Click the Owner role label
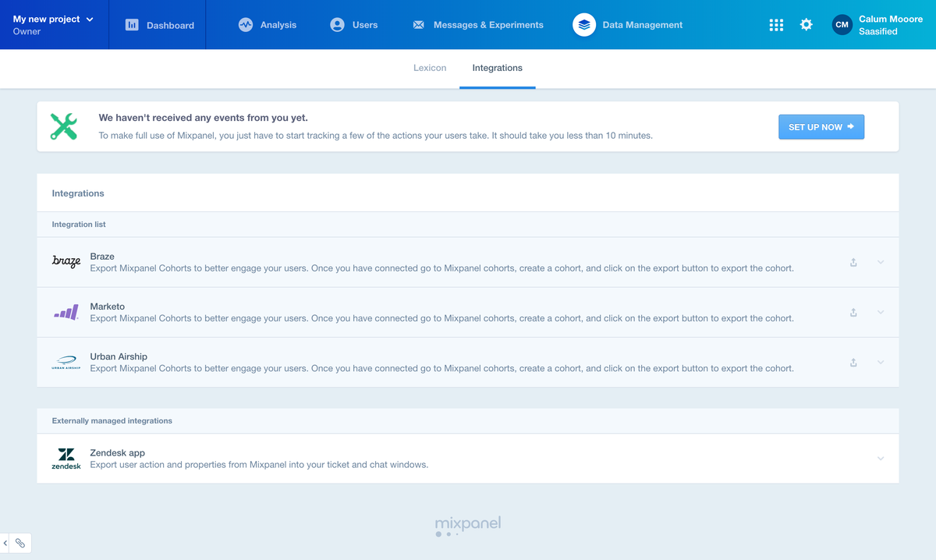Viewport: 936px width, 560px height. pos(27,32)
